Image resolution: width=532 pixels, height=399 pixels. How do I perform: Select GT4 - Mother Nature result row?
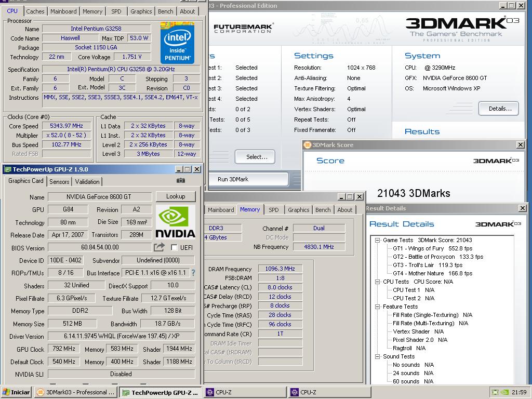click(433, 273)
